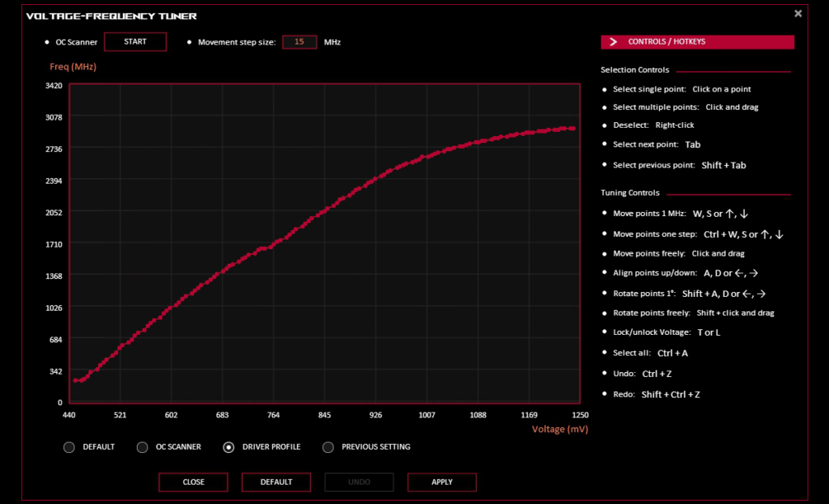Click the Voltage (mV) axis label
829x504 pixels.
click(x=560, y=429)
